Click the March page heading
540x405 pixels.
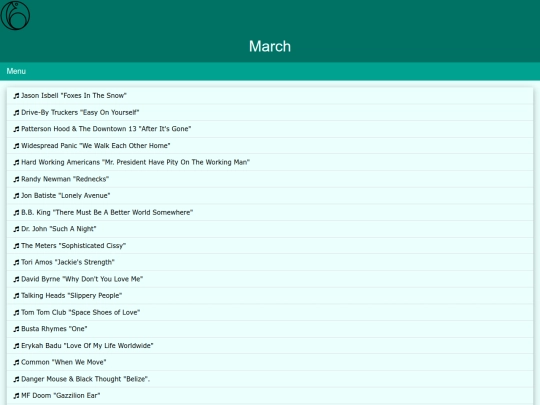coord(270,46)
